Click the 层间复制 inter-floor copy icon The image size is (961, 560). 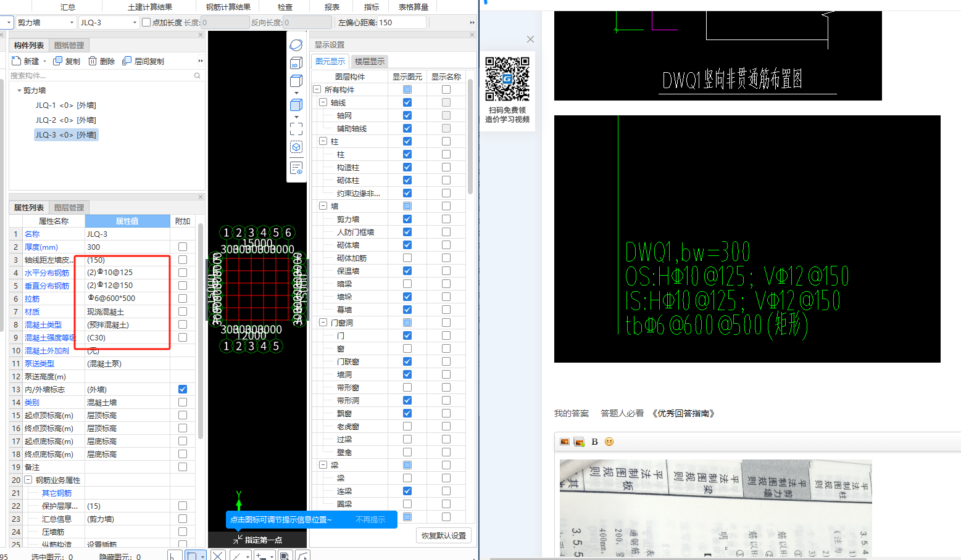point(127,60)
